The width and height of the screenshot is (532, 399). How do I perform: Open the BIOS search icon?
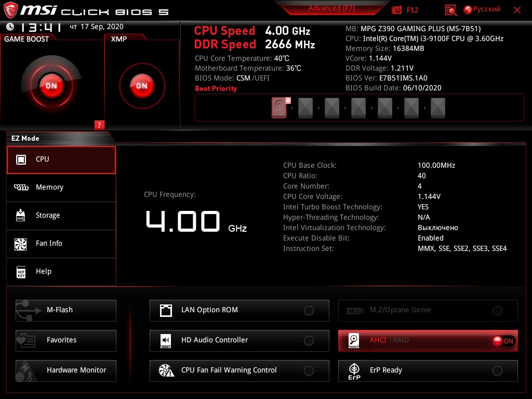tap(450, 10)
